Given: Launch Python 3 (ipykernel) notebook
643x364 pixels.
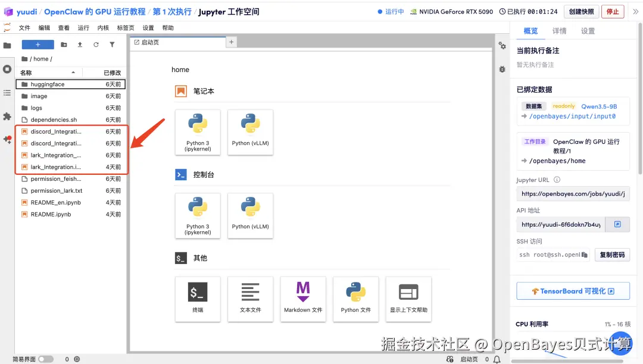Looking at the screenshot, I should pyautogui.click(x=198, y=132).
